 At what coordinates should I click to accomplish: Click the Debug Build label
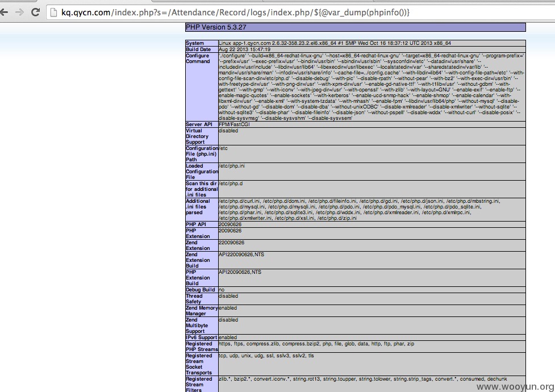pyautogui.click(x=201, y=290)
